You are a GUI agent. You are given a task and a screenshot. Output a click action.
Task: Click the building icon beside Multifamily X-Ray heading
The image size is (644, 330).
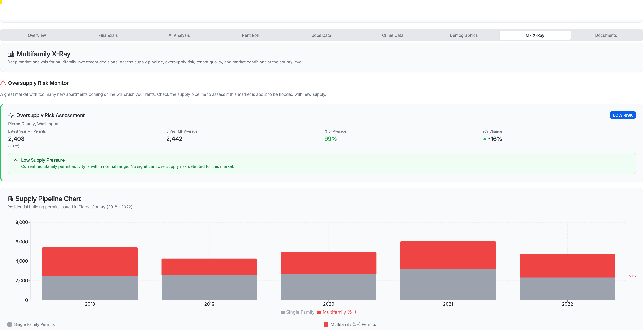pyautogui.click(x=11, y=54)
